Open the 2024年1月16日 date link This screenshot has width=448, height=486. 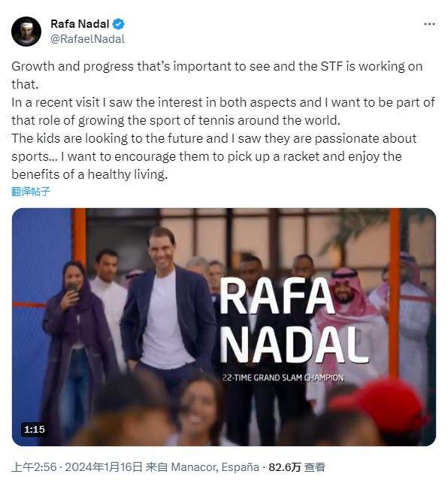click(x=104, y=467)
